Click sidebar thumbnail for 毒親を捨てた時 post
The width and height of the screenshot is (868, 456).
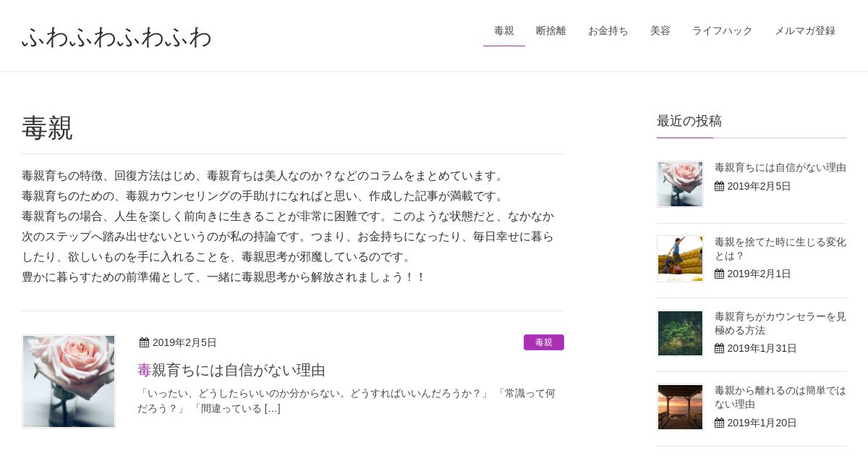pyautogui.click(x=680, y=258)
